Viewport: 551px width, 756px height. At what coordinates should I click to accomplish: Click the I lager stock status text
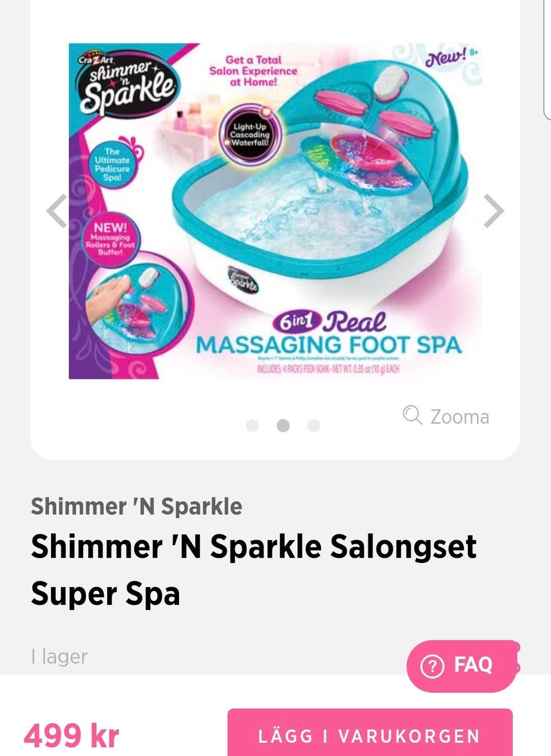coord(60,656)
